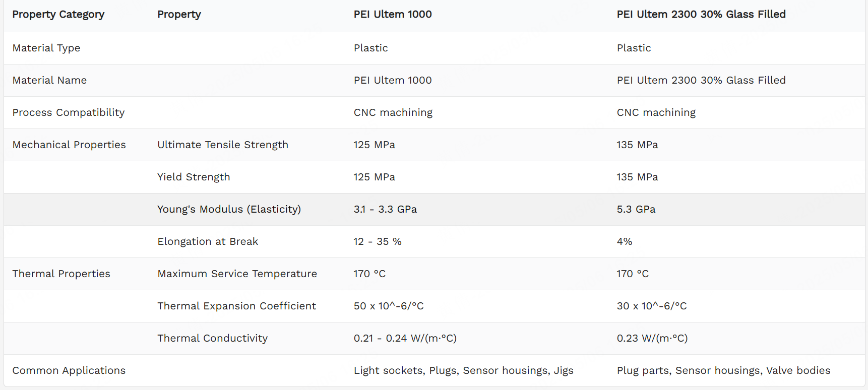Screen dimensions: 868x390
Task: Select the Maximum Service Temperature cell
Action: tap(237, 274)
